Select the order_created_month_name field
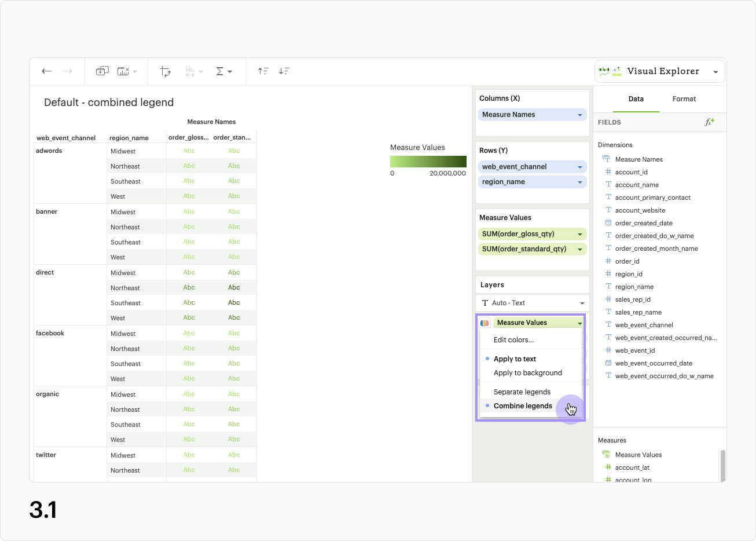The image size is (756, 541). tap(656, 248)
